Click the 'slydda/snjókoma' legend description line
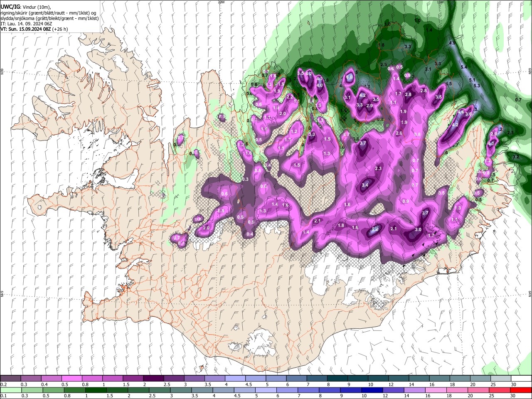Image resolution: width=532 pixels, height=399 pixels. pos(49,18)
